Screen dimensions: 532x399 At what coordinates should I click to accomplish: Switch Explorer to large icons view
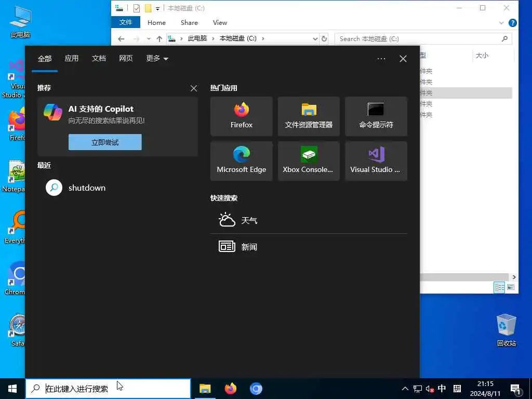[x=510, y=287]
